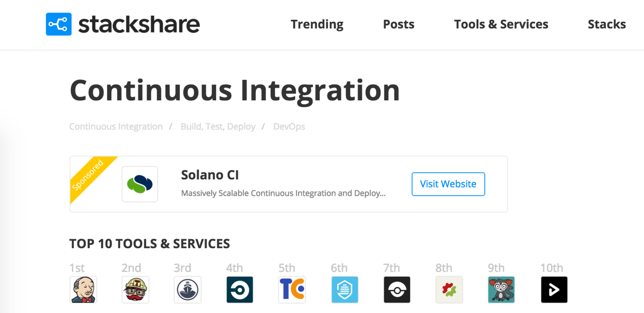
Task: Click the Continuous Integration page heading
Action: coord(235,91)
